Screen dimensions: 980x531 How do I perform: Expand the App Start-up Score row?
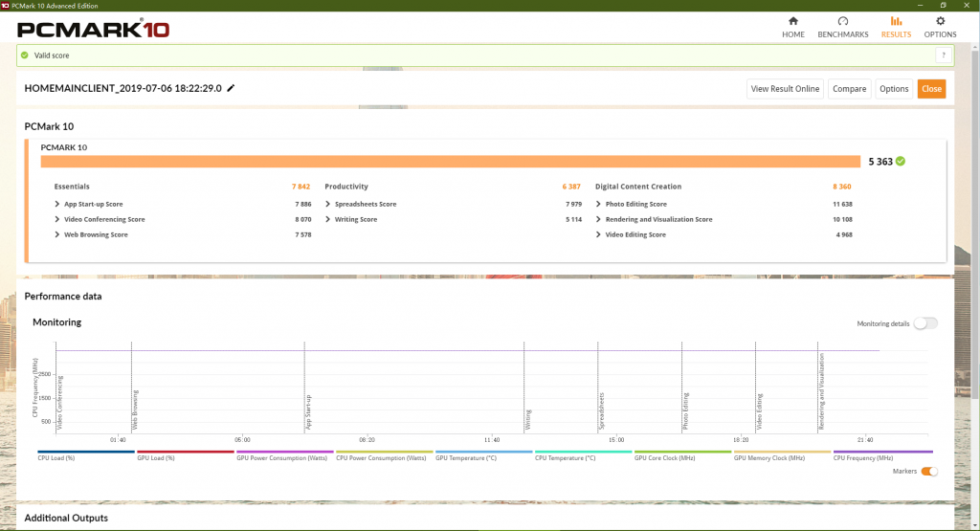point(58,204)
